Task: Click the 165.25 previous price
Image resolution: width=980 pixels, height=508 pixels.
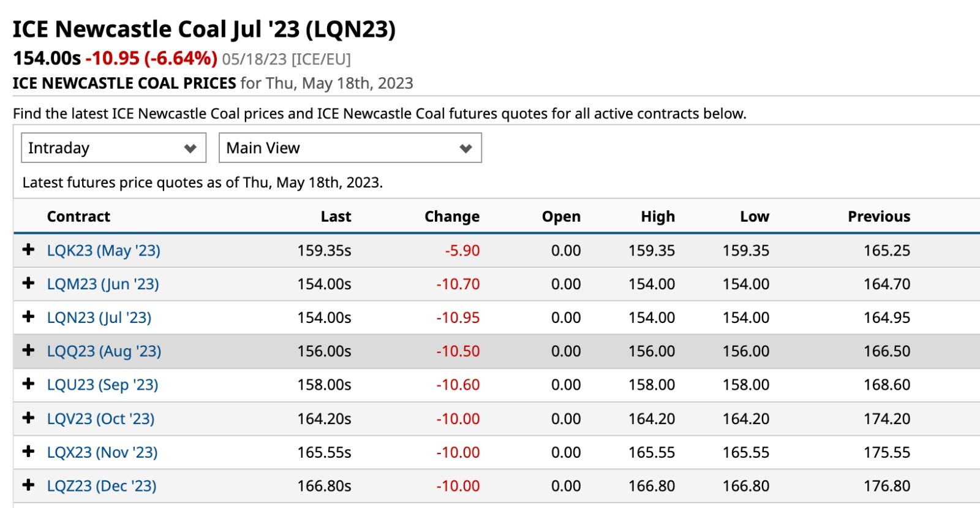Action: tap(887, 251)
